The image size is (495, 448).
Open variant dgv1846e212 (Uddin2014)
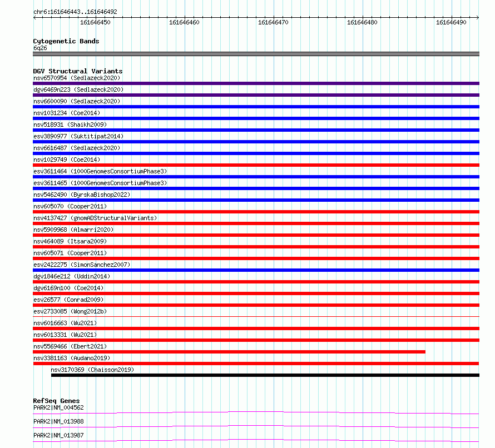72,276
